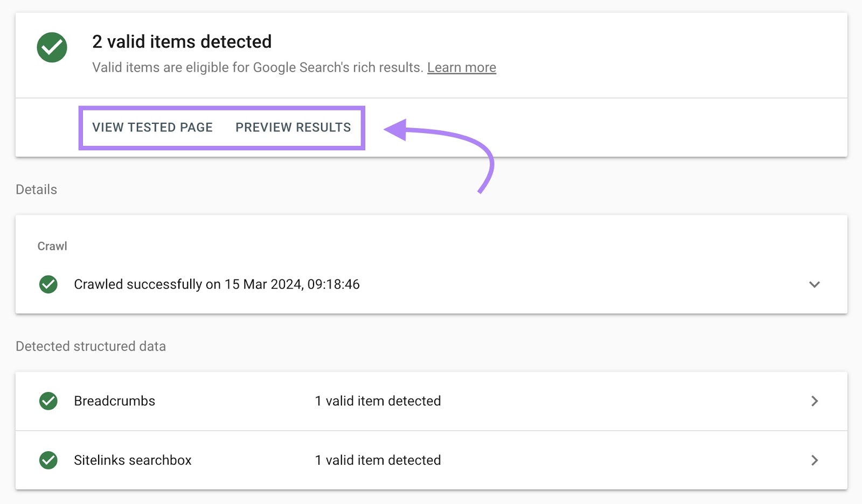862x504 pixels.
Task: Click PREVIEW RESULTS
Action: pyautogui.click(x=293, y=128)
